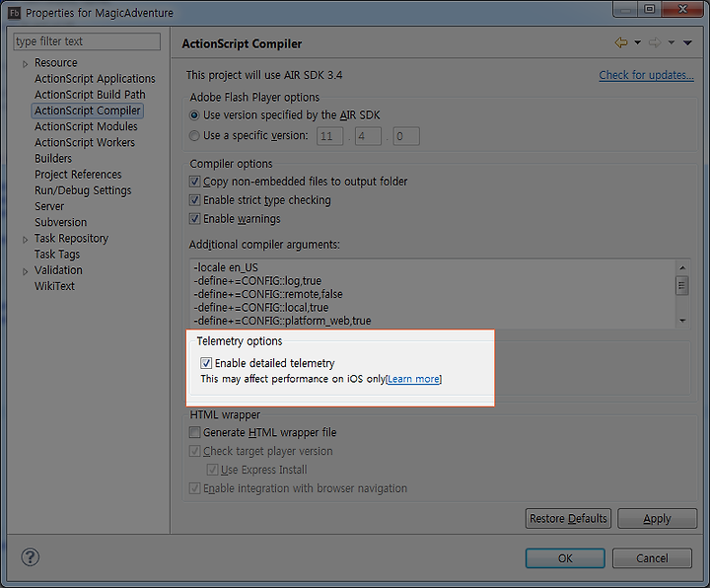Expand the Resource tree node
This screenshot has height=588, width=710.
[x=26, y=64]
